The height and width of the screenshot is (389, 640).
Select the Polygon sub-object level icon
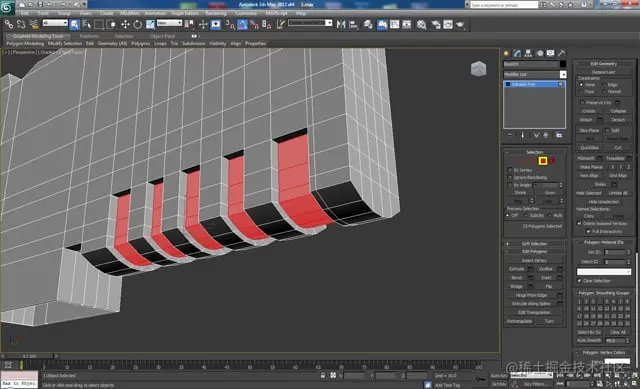point(543,161)
